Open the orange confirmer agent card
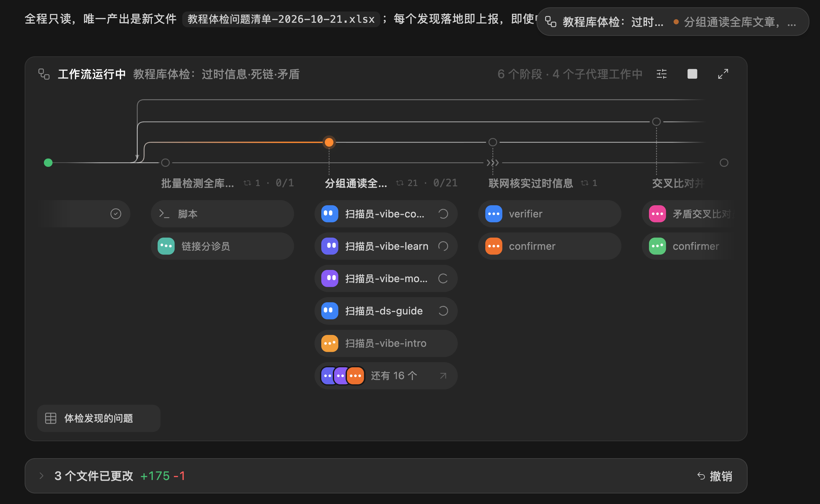This screenshot has height=504, width=820. pyautogui.click(x=550, y=246)
